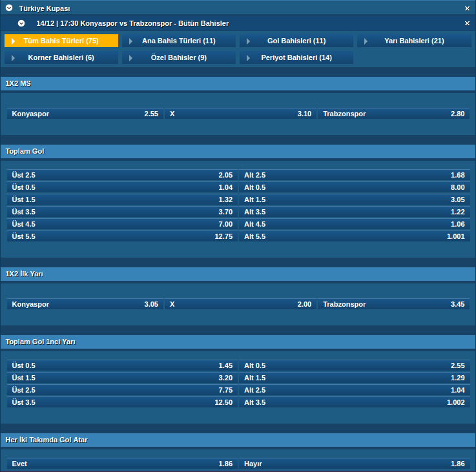
Task: Select Alt 2.5 at 1.68 in Toplam Gol
Action: (x=355, y=175)
